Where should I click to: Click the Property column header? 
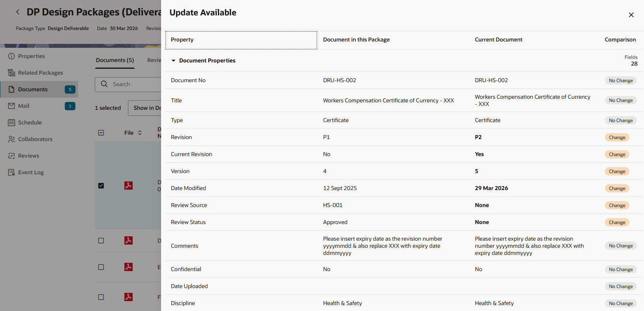click(x=241, y=40)
